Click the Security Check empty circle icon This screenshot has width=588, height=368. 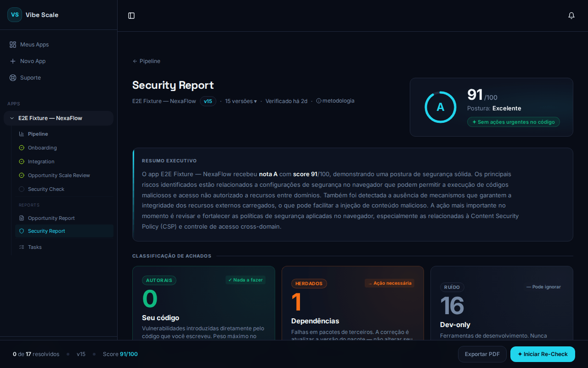22,189
